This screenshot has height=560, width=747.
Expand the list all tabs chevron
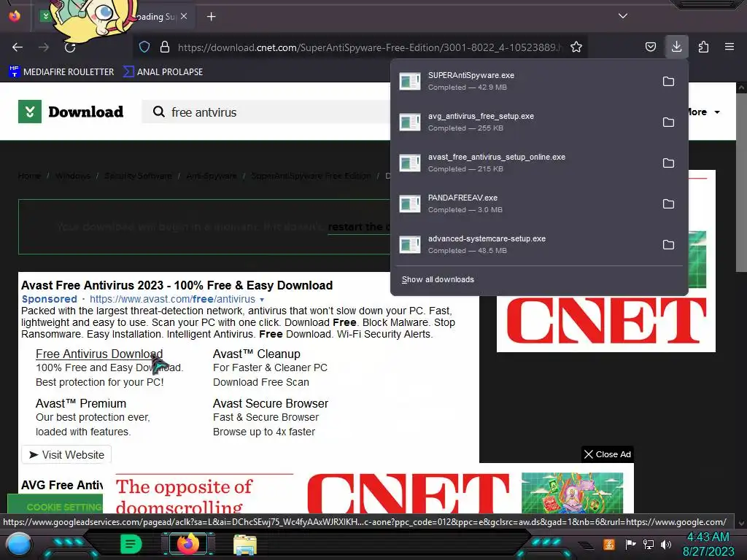(x=623, y=16)
